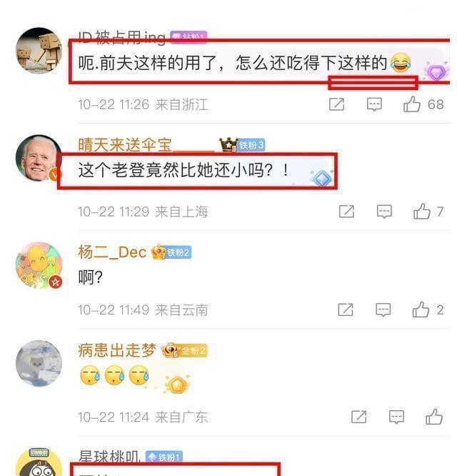Open ID被占用ing's profile avatar
This screenshot has height=476, width=457.
click(x=39, y=51)
